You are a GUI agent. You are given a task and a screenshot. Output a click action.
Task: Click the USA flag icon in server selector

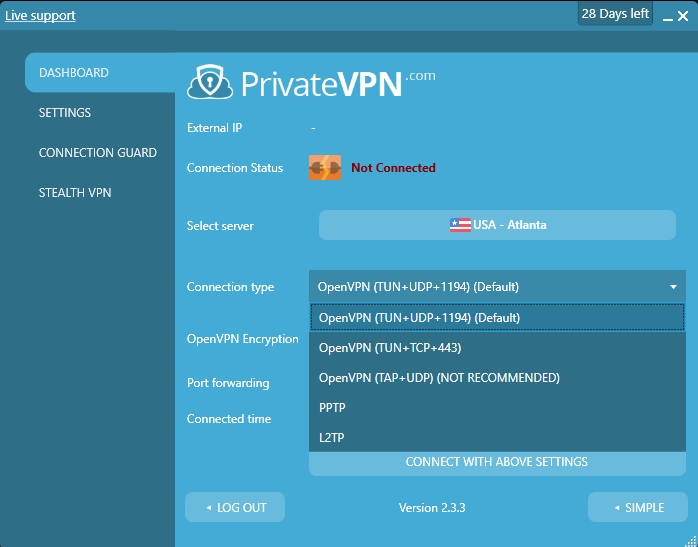[x=460, y=225]
